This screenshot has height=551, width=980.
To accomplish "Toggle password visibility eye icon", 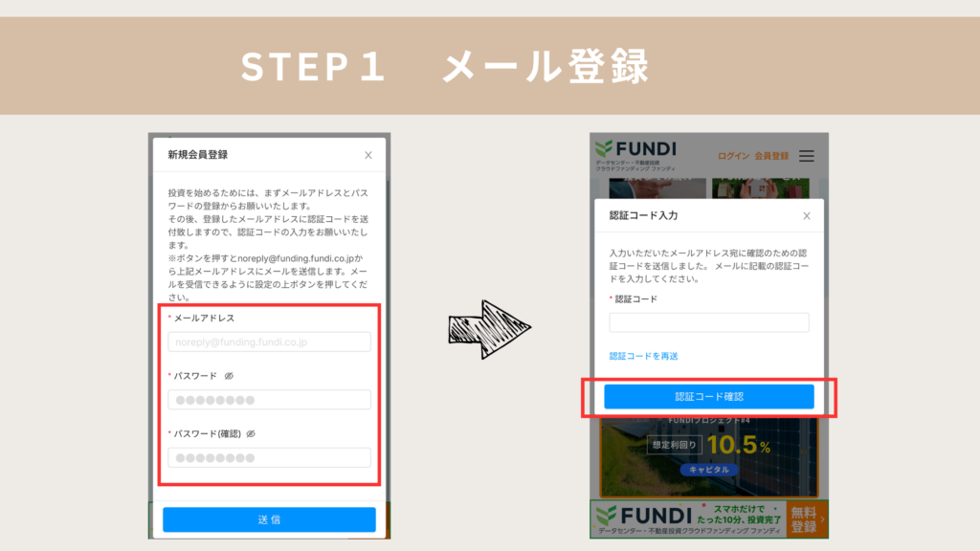I will (229, 376).
